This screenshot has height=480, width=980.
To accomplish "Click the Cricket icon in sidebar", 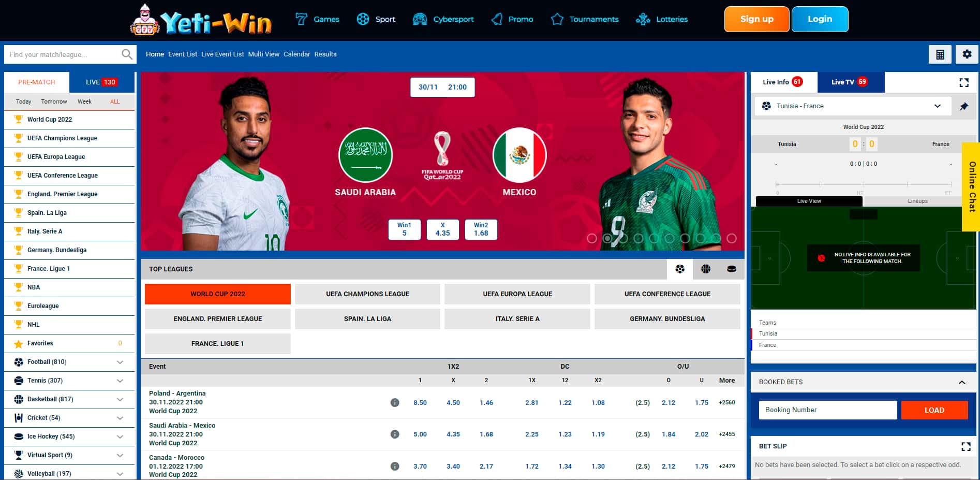I will 19,418.
